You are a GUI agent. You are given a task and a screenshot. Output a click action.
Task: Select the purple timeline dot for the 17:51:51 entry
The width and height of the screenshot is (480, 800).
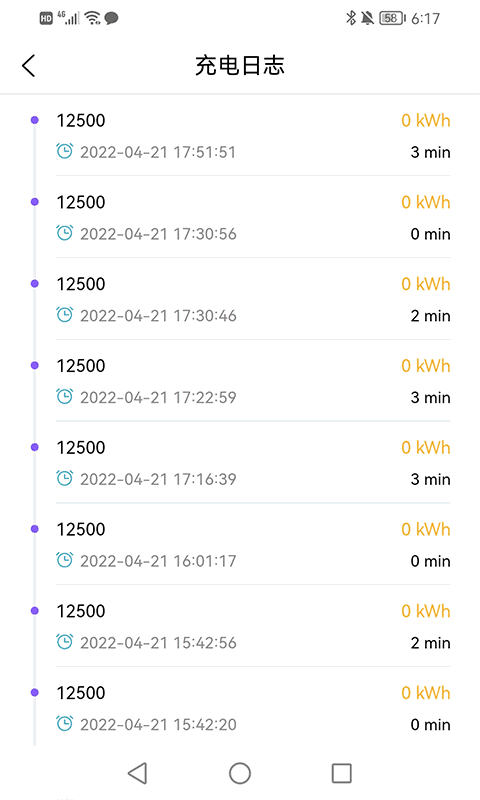point(35,120)
